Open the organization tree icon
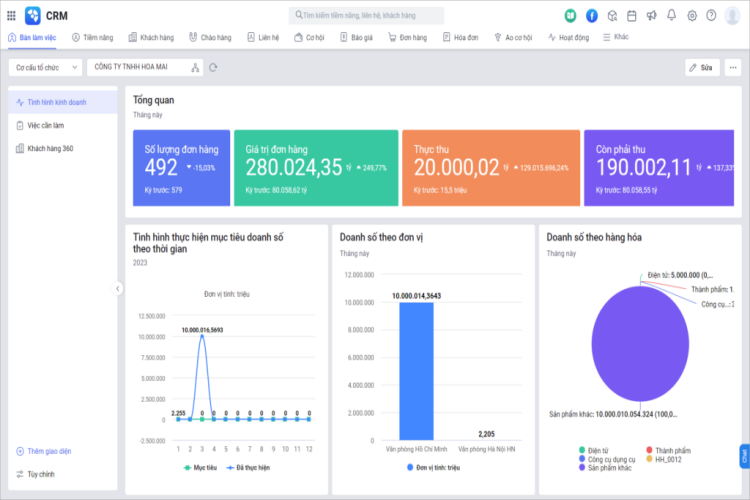This screenshot has width=750, height=500. click(195, 67)
